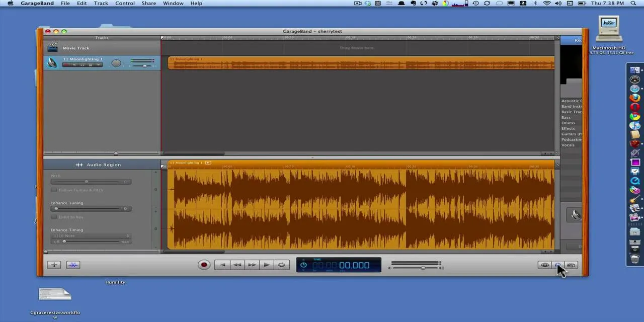Open the Share menu
Viewport: 644px width, 322px height.
148,3
